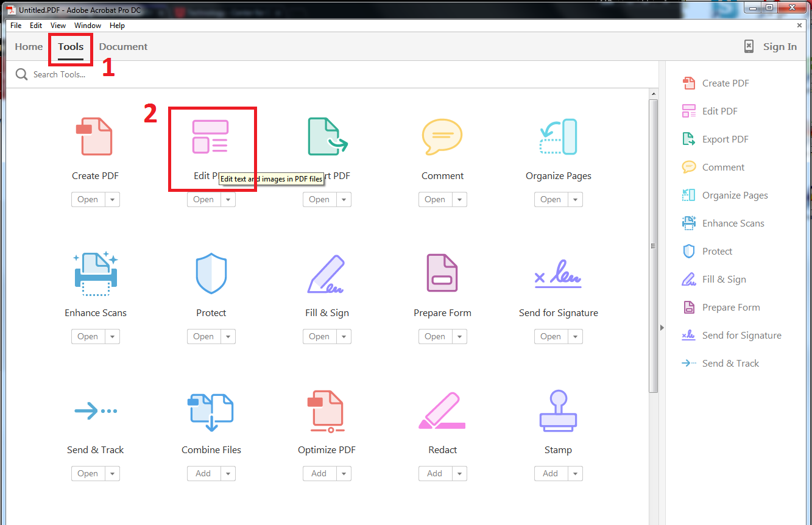Select the Redact marker icon
The width and height of the screenshot is (812, 525).
(x=442, y=411)
